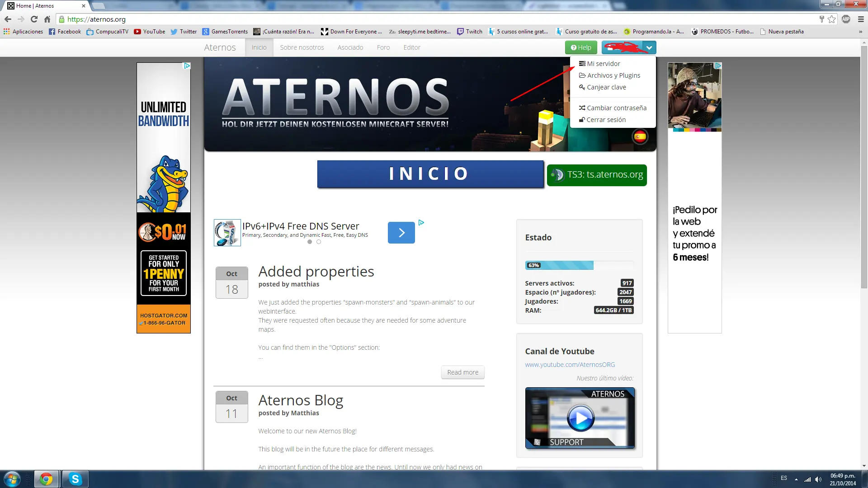Select second DNS ad carousel dot
This screenshot has width=868, height=488.
coord(319,242)
